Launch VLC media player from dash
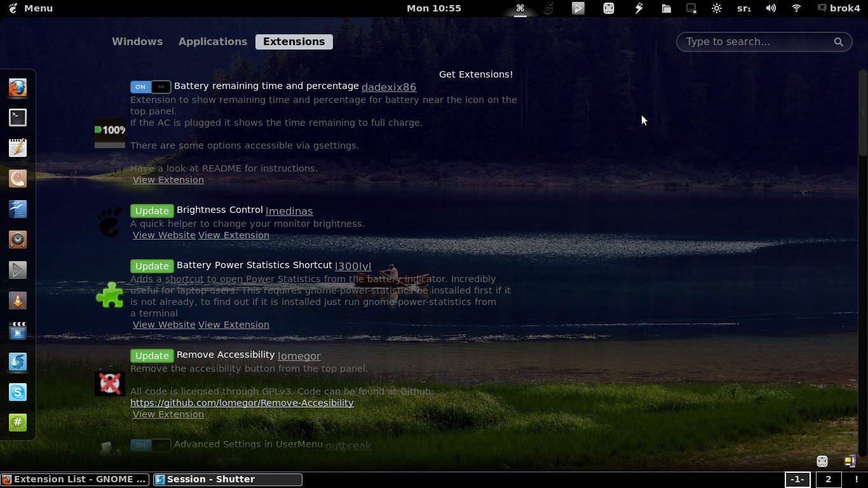Image resolution: width=868 pixels, height=488 pixels. tap(18, 301)
